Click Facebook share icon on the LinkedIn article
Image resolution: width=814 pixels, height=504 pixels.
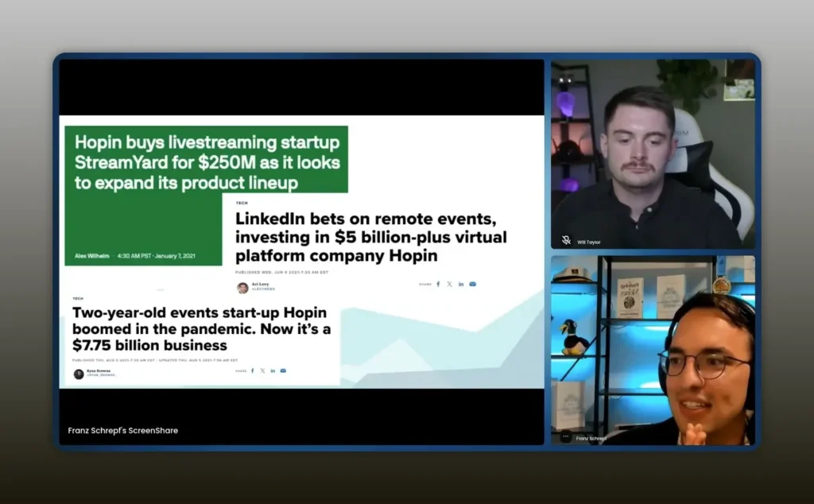(x=437, y=284)
